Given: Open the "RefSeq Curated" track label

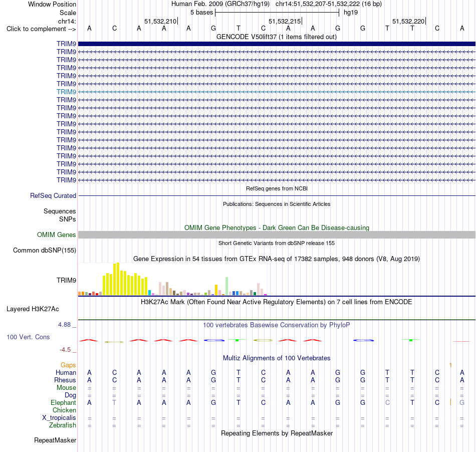Looking at the screenshot, I should coord(53,196).
